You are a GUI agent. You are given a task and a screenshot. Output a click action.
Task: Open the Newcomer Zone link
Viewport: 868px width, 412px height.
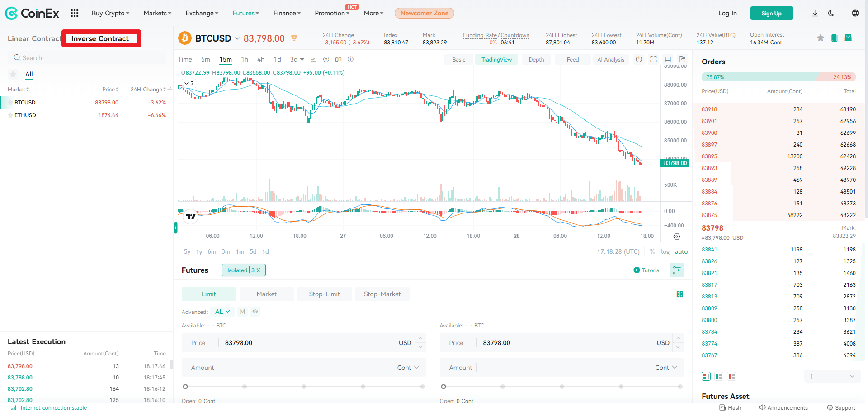[x=424, y=13]
